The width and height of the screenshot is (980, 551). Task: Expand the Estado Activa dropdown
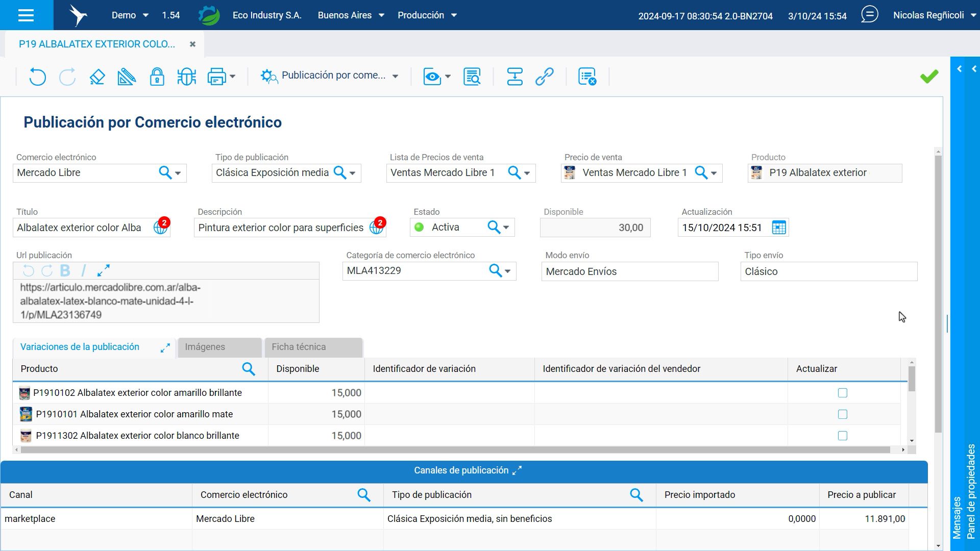point(506,228)
